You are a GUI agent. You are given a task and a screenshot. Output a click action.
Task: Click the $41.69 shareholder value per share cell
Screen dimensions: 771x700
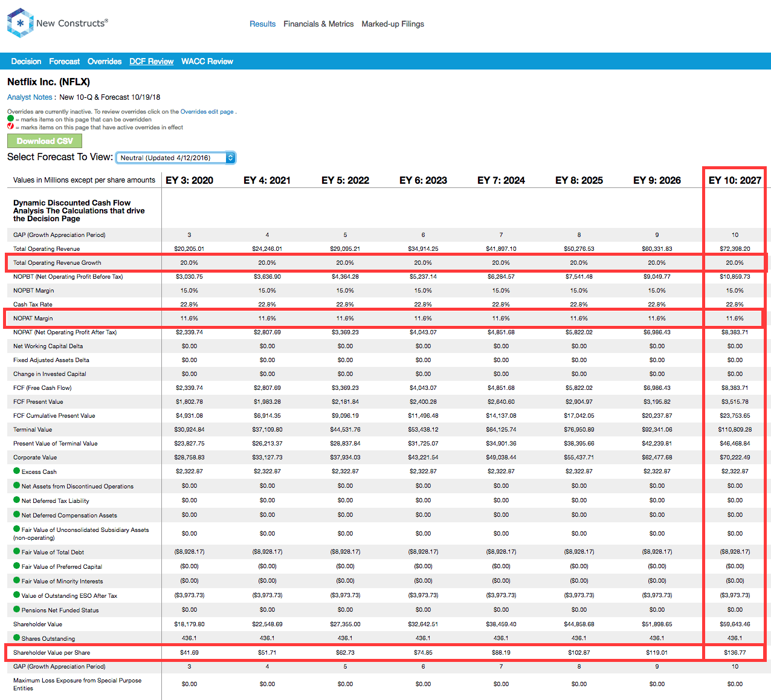pyautogui.click(x=189, y=653)
